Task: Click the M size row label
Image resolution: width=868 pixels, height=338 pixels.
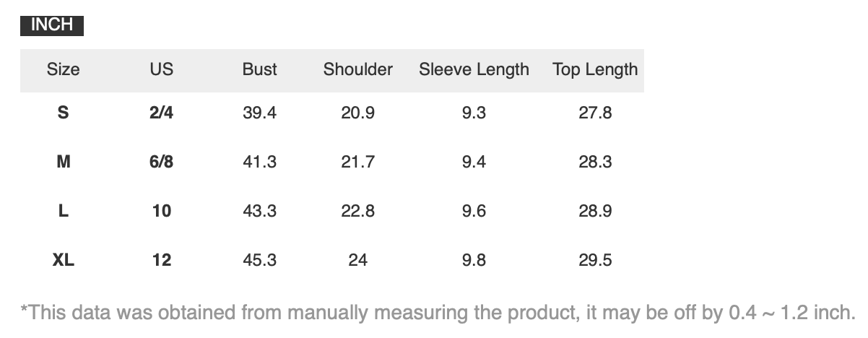Action: tap(64, 162)
